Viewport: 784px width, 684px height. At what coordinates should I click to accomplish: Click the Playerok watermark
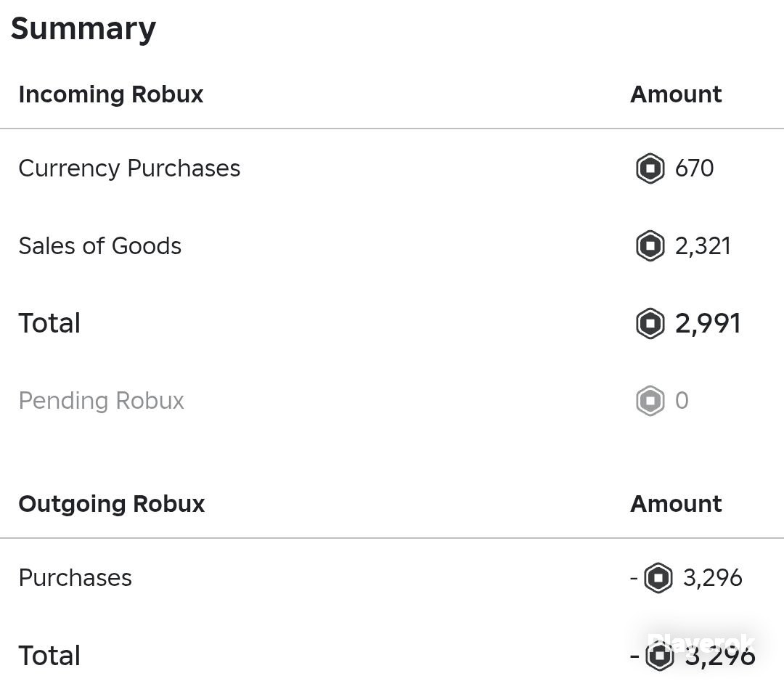[701, 642]
